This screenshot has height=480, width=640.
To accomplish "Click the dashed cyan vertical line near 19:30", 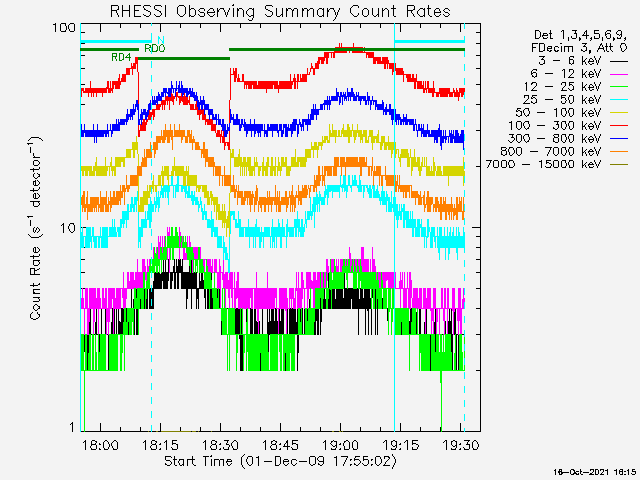I will (x=464, y=227).
